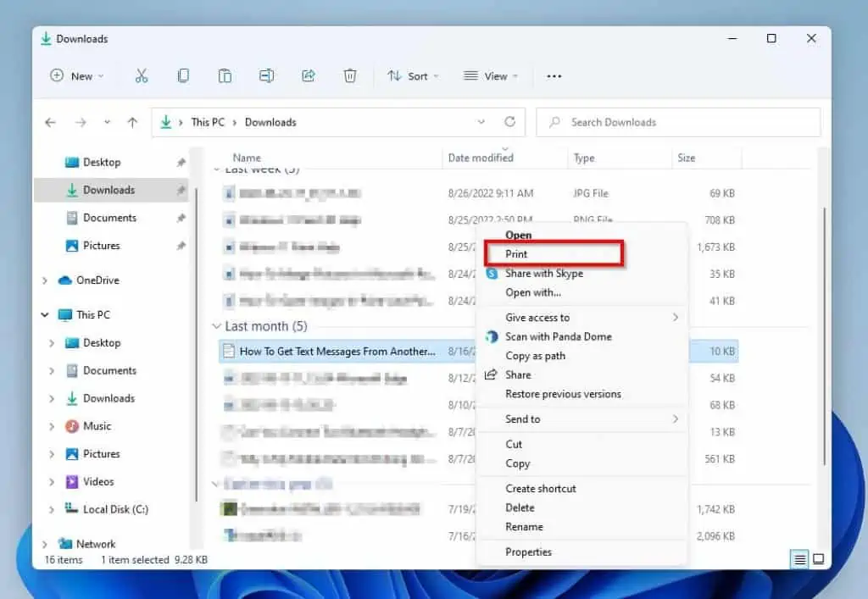Select Local Disk (C:) in navigation pane
The height and width of the screenshot is (599, 868).
click(x=115, y=509)
